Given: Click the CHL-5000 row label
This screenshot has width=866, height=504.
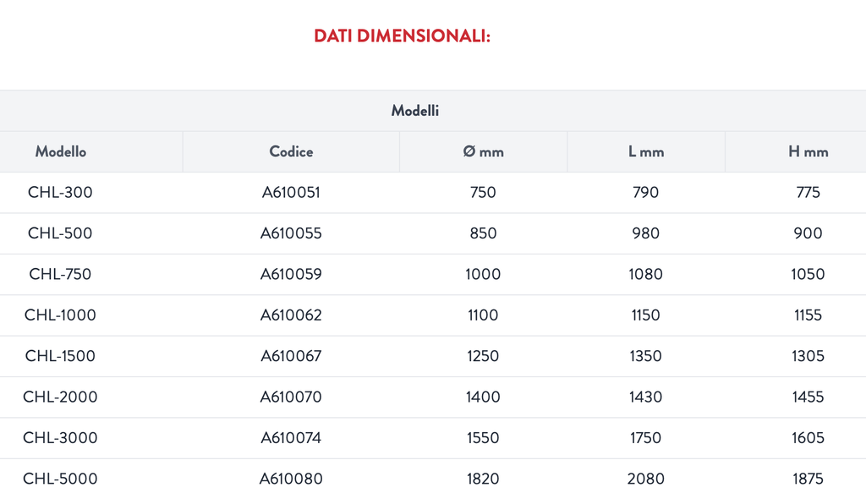Looking at the screenshot, I should (x=60, y=478).
